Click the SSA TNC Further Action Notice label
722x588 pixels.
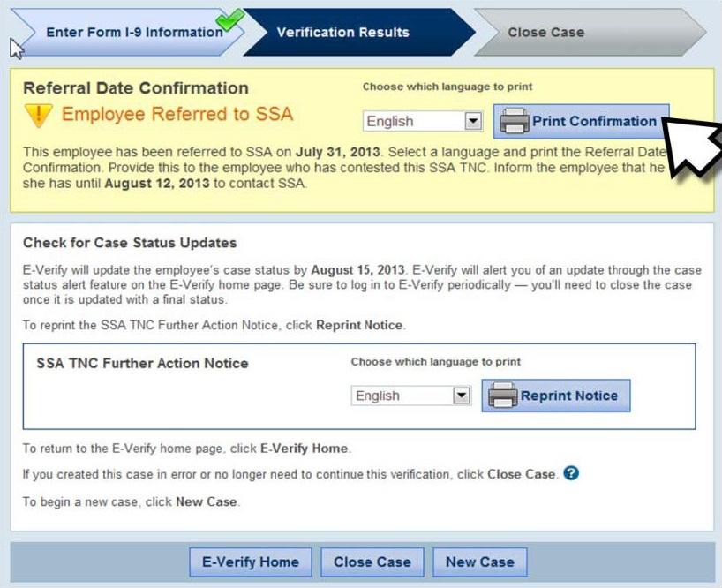click(x=142, y=363)
